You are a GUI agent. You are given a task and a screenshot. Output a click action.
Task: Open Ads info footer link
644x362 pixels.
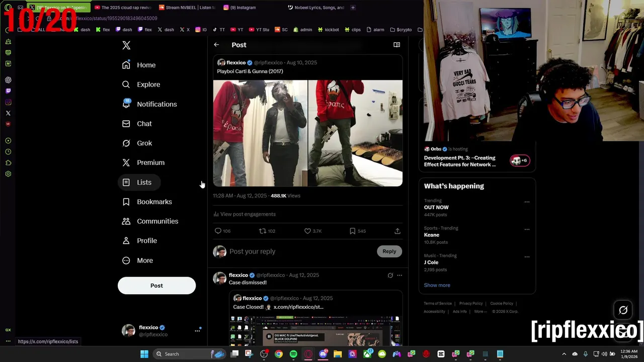click(460, 312)
